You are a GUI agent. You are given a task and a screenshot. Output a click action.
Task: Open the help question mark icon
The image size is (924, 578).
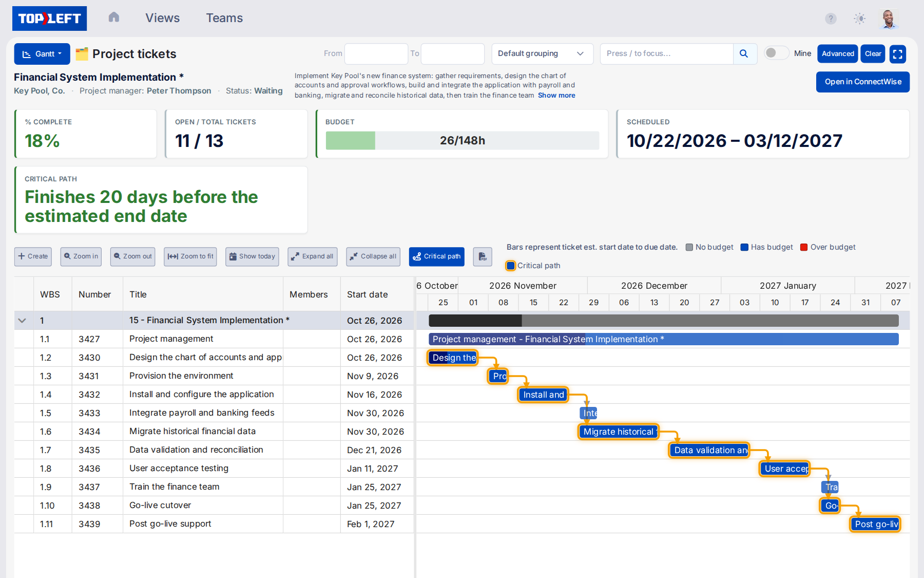point(831,18)
